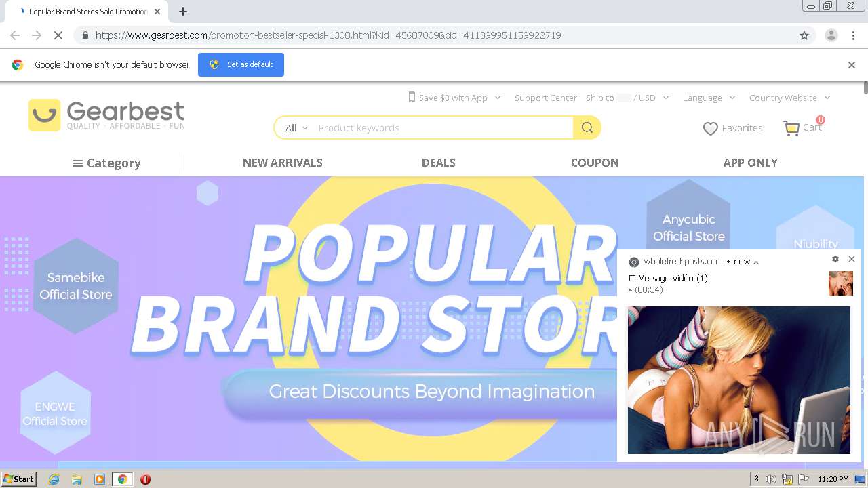The image size is (868, 488).
Task: Click the search magnifier button
Action: tap(587, 127)
